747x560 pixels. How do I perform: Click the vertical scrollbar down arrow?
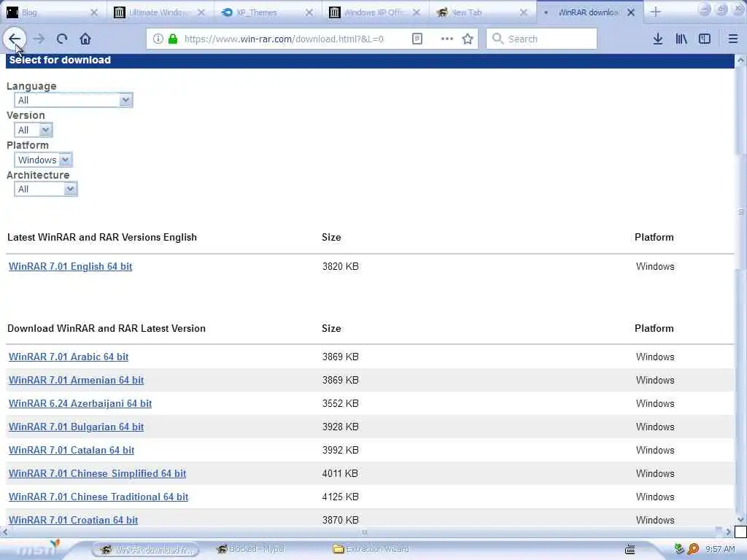[x=740, y=519]
